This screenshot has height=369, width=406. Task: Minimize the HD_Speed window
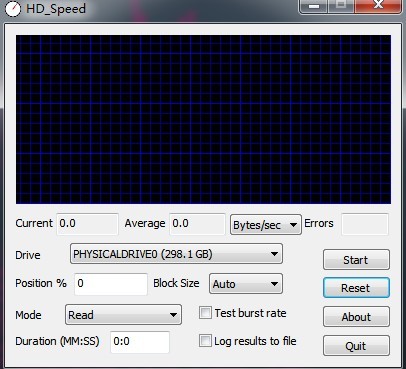tap(314, 6)
